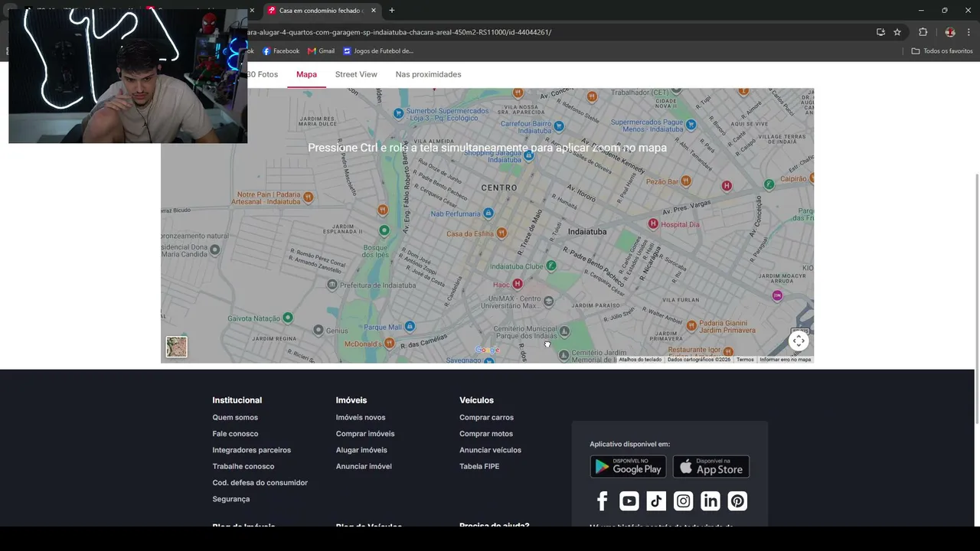Click the Sumerbol Supermercados map pin

pyautogui.click(x=398, y=113)
